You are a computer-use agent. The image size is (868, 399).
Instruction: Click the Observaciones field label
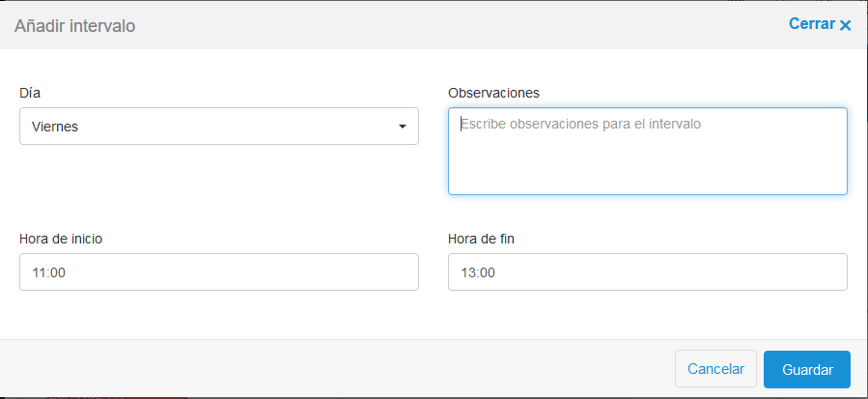(493, 93)
